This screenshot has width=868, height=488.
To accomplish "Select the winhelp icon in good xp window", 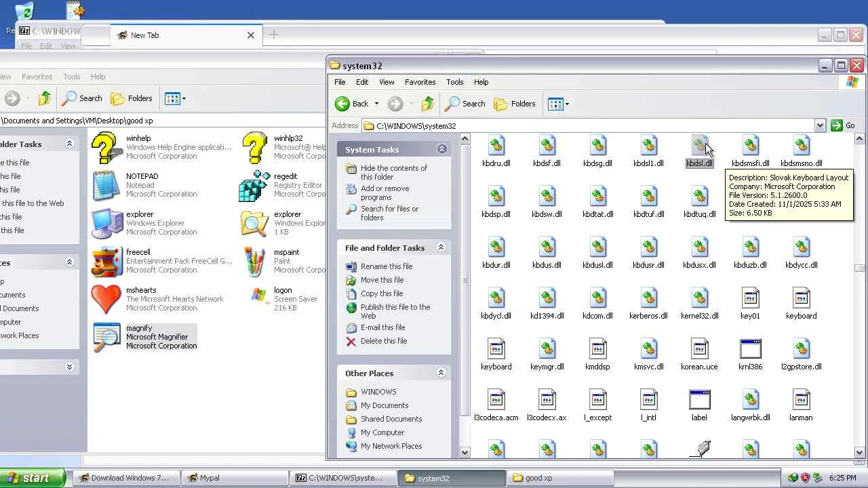I will [x=106, y=147].
